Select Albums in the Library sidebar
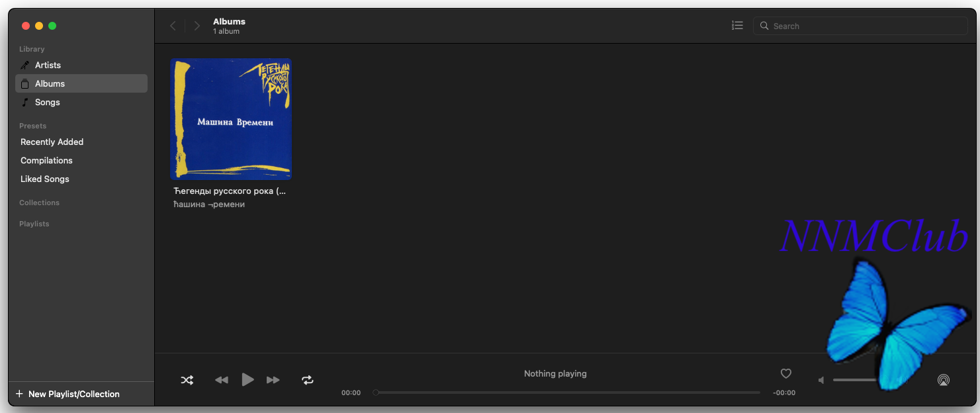Screen dimensions: 980x413 [81, 83]
